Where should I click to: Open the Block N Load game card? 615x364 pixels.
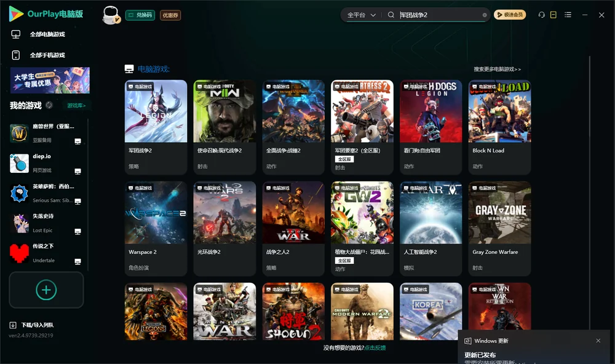pyautogui.click(x=499, y=127)
